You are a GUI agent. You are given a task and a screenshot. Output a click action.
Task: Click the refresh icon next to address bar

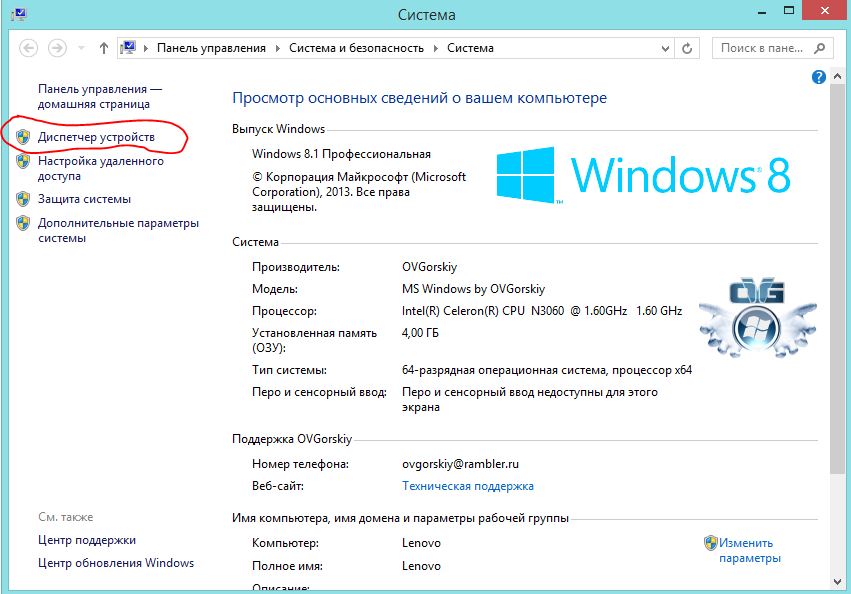point(686,46)
